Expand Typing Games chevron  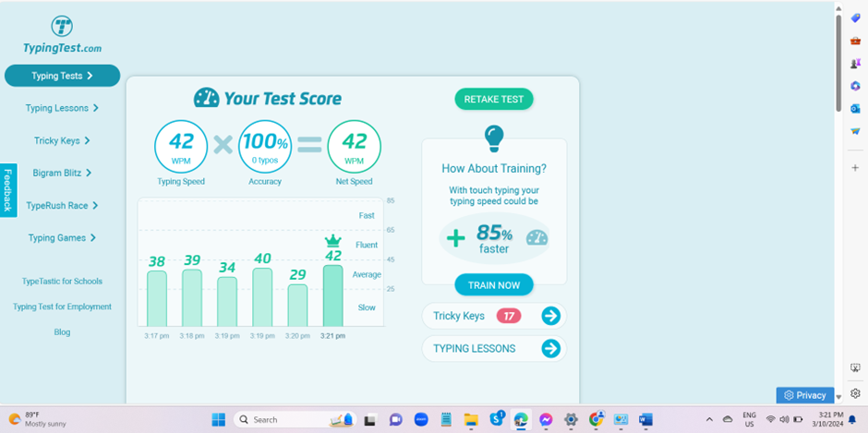click(x=93, y=237)
